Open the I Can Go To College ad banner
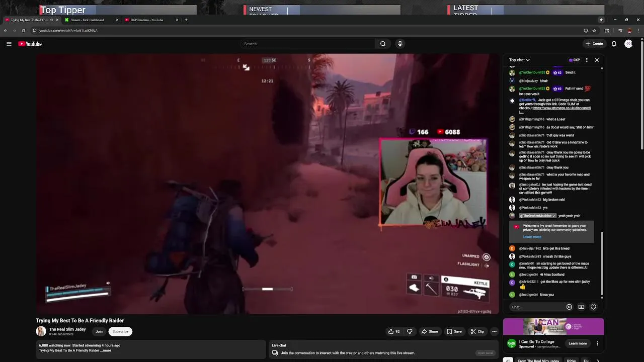The height and width of the screenshot is (362, 644). point(553,326)
